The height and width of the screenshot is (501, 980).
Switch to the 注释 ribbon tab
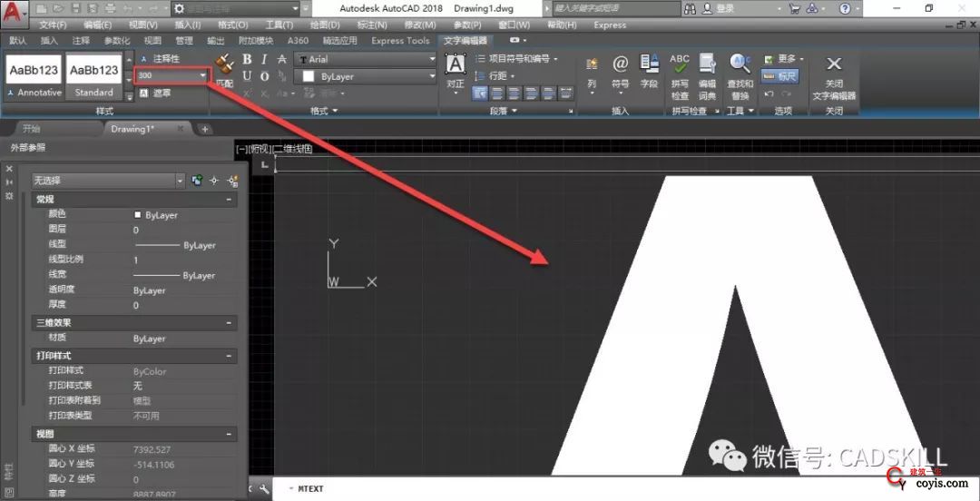click(x=82, y=41)
